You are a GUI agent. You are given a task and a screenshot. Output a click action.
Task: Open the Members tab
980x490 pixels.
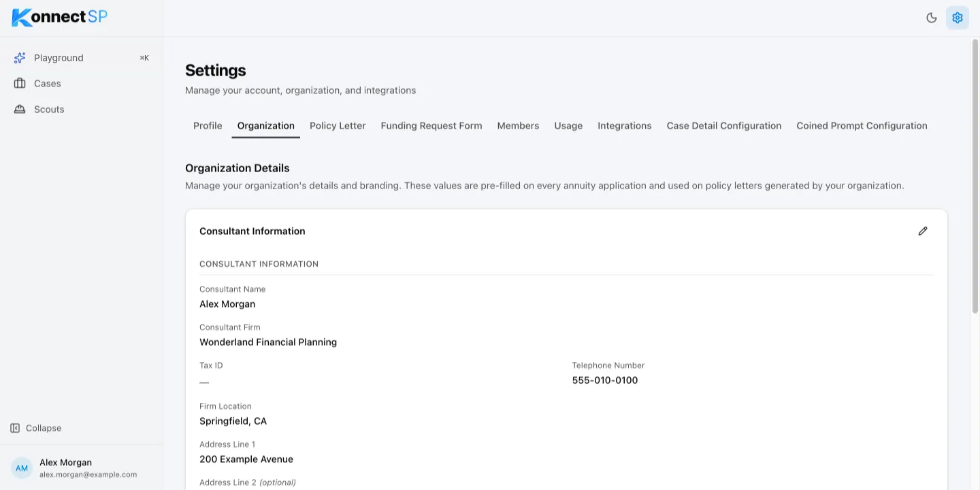click(518, 126)
